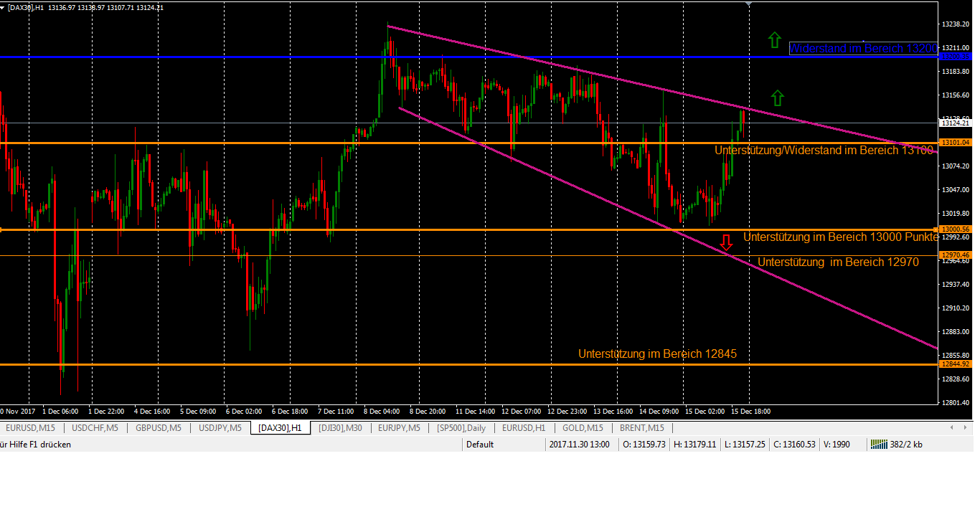Image resolution: width=980 pixels, height=522 pixels.
Task: Switch to the USDJPY,M5 tab
Action: (x=220, y=428)
